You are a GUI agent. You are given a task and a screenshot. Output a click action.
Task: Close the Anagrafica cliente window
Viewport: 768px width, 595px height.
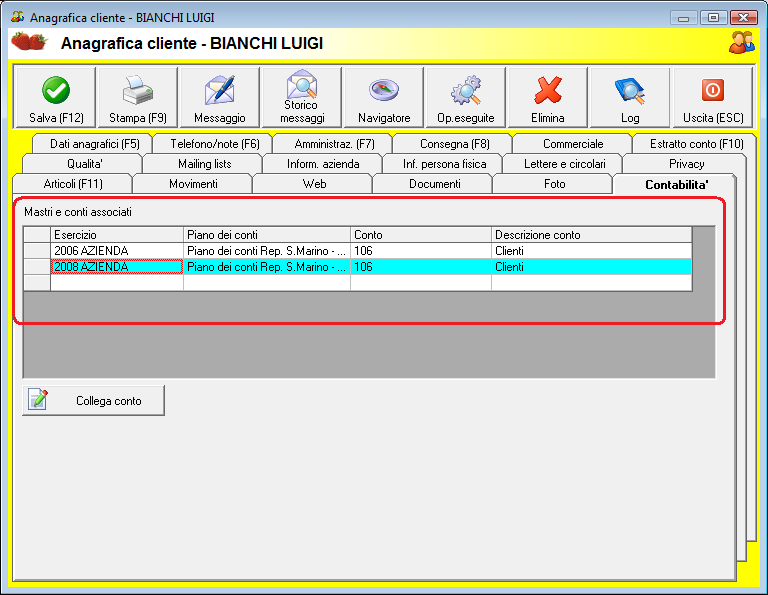744,18
